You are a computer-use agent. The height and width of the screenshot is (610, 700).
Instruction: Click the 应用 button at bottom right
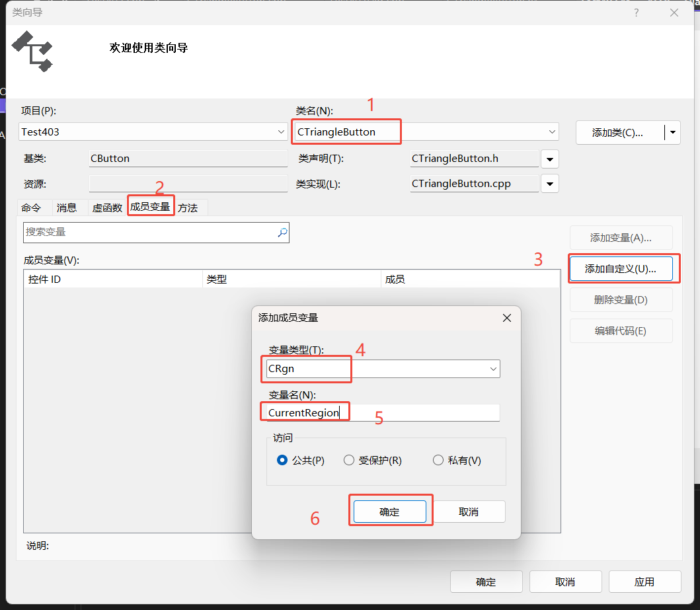click(644, 582)
